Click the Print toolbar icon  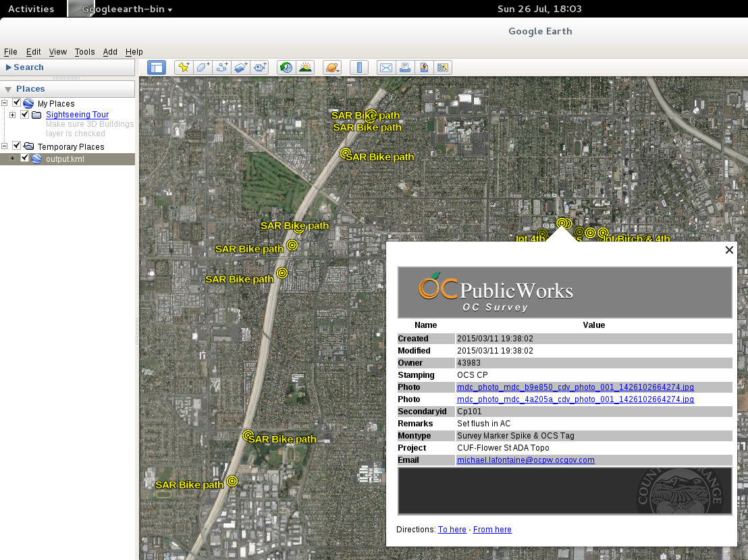click(405, 67)
